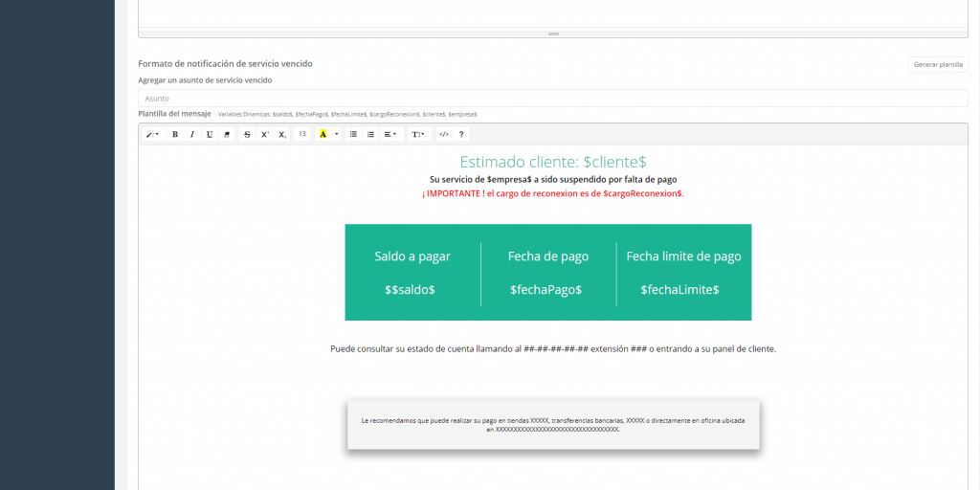Viewport: 980px width, 490px height.
Task: Click the '$fechaPago$' variable text
Action: point(546,290)
